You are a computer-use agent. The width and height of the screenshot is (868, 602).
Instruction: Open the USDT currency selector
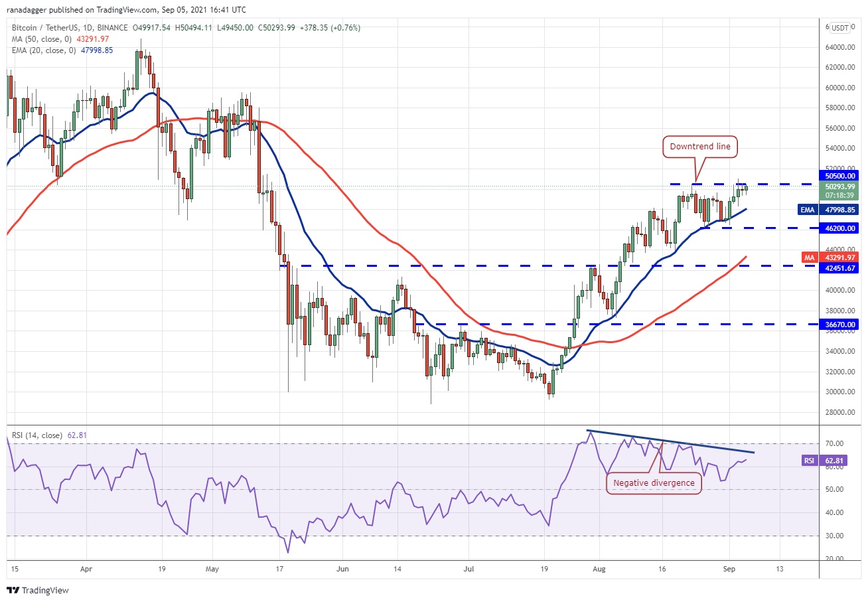pos(841,28)
